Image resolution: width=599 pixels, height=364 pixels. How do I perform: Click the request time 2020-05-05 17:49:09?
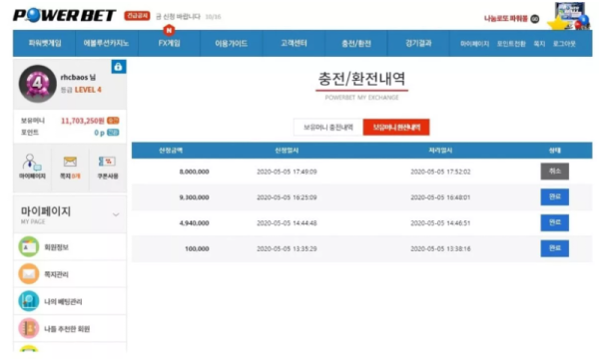pos(287,172)
